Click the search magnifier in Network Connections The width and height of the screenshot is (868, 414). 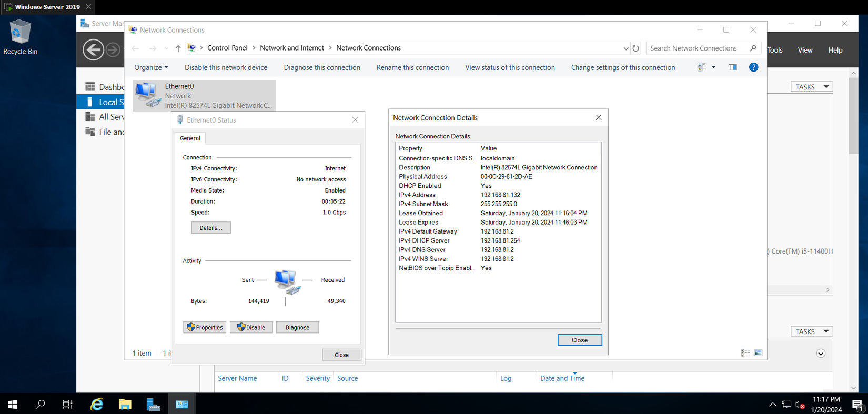(753, 48)
